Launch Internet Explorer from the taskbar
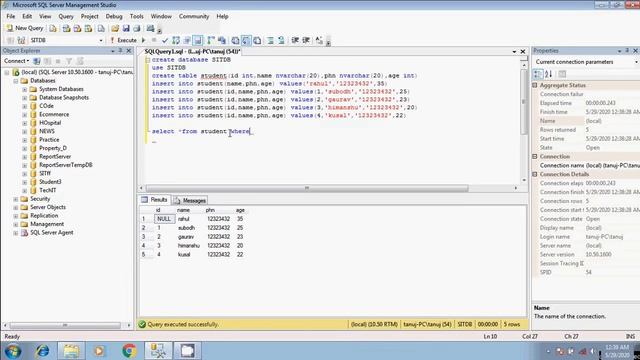This screenshot has height=360, width=640. [42, 351]
